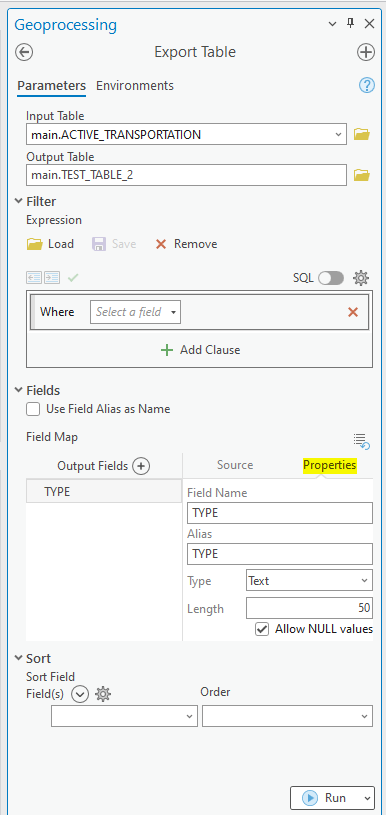This screenshot has height=815, width=386.
Task: Open the Type dropdown showing Text
Action: (x=309, y=581)
